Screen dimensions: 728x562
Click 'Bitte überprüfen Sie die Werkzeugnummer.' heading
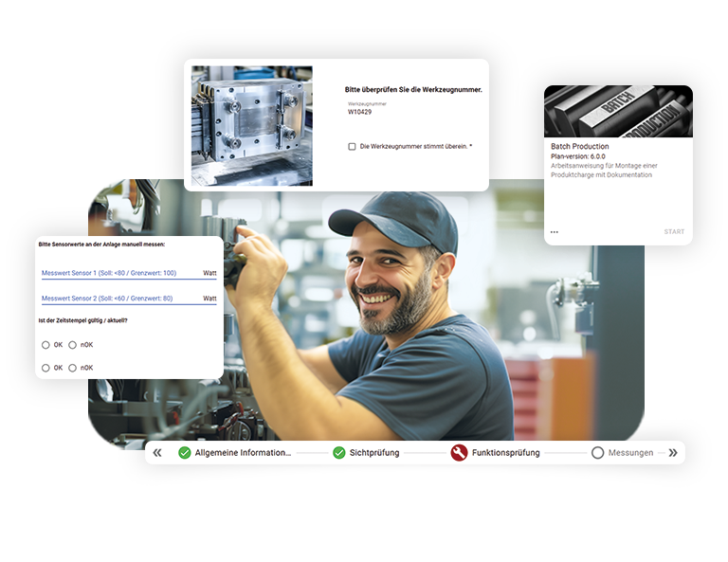(x=413, y=90)
